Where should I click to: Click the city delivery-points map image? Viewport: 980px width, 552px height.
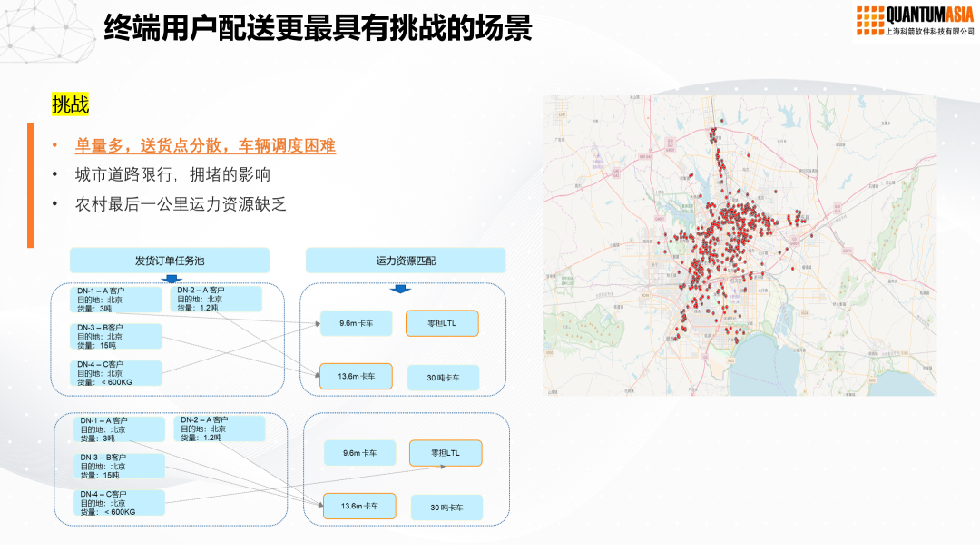pyautogui.click(x=740, y=245)
